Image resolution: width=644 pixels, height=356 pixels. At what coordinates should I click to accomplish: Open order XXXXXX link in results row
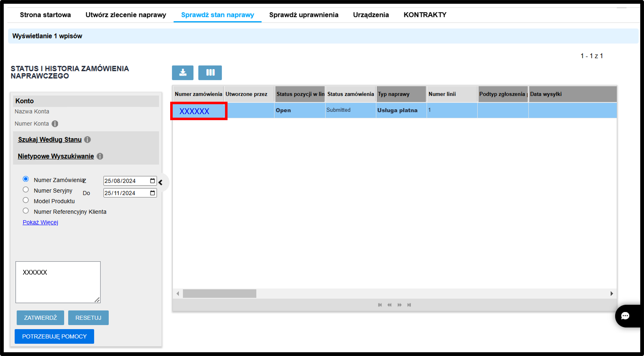point(194,111)
